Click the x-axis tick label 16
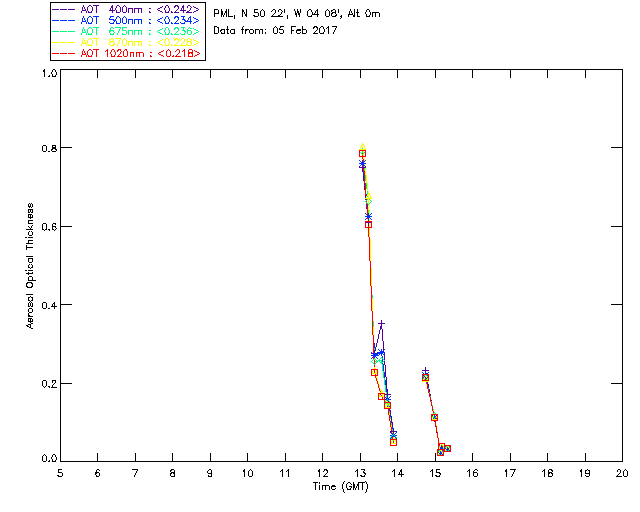The image size is (640, 512). point(472,473)
